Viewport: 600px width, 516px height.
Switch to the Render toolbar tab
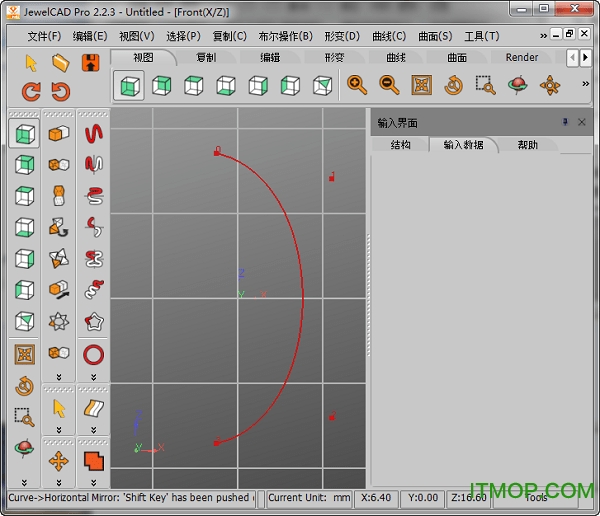coord(522,57)
